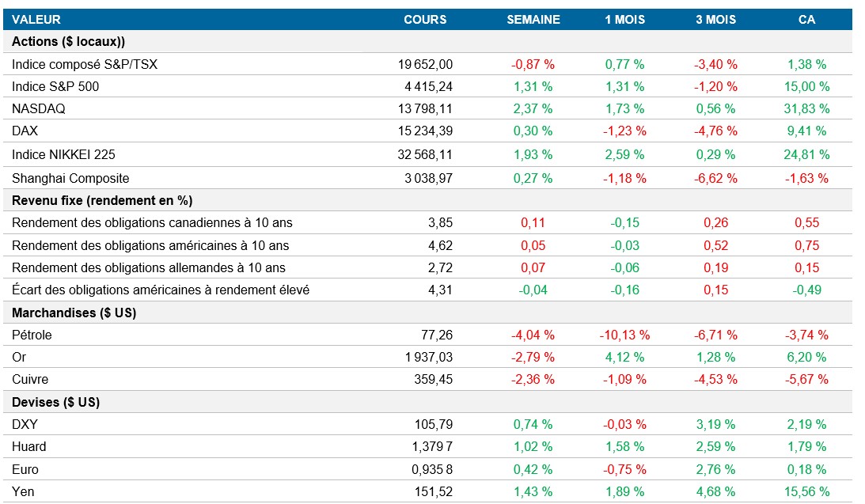Select the Revenu fixe section heading

pyautogui.click(x=102, y=200)
